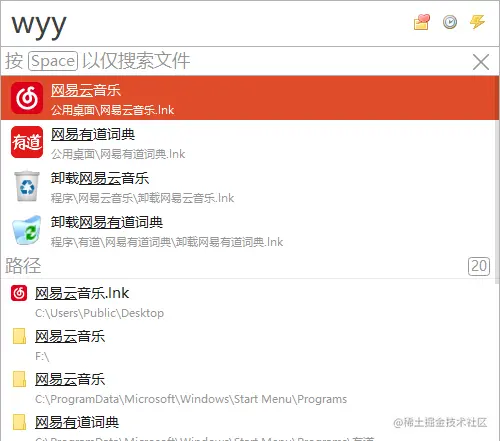Viewport: 500px width, 441px height.
Task: Click the NetEase Cloud Music red icon in the selected row
Action: coord(27,98)
